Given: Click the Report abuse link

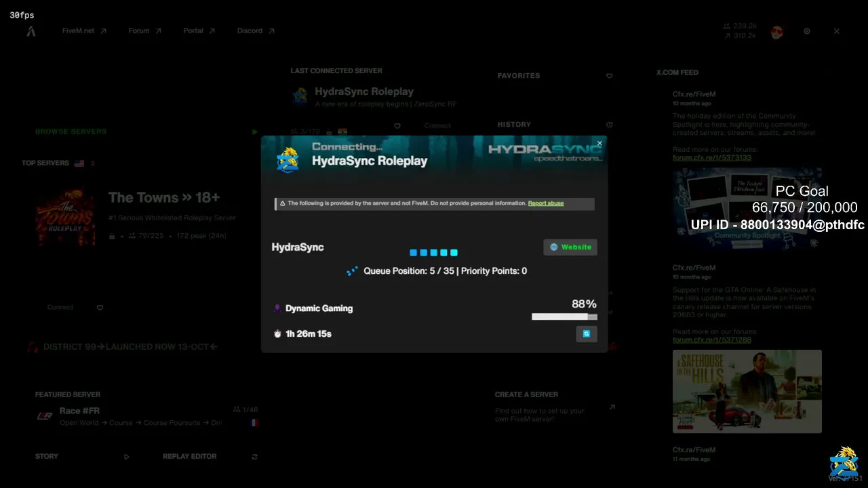Looking at the screenshot, I should [x=546, y=203].
